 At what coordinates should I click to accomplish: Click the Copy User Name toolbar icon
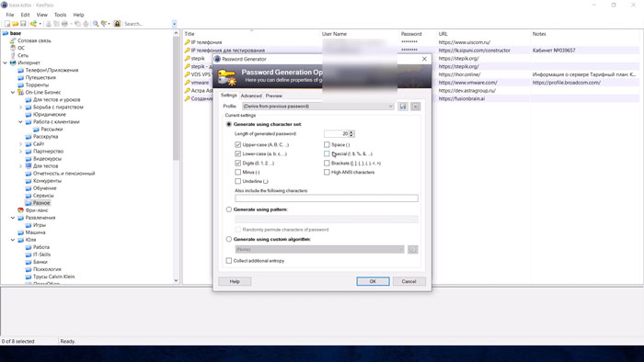tap(49, 24)
